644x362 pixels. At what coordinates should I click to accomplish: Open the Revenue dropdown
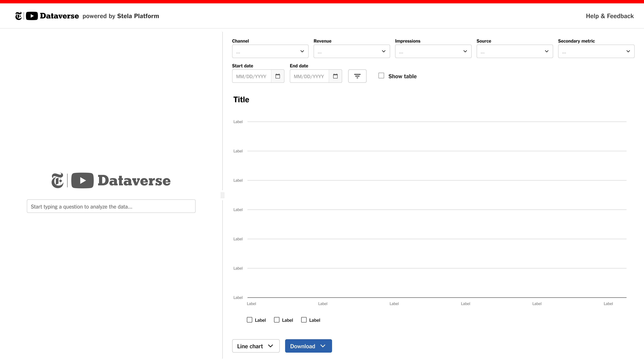pyautogui.click(x=352, y=51)
